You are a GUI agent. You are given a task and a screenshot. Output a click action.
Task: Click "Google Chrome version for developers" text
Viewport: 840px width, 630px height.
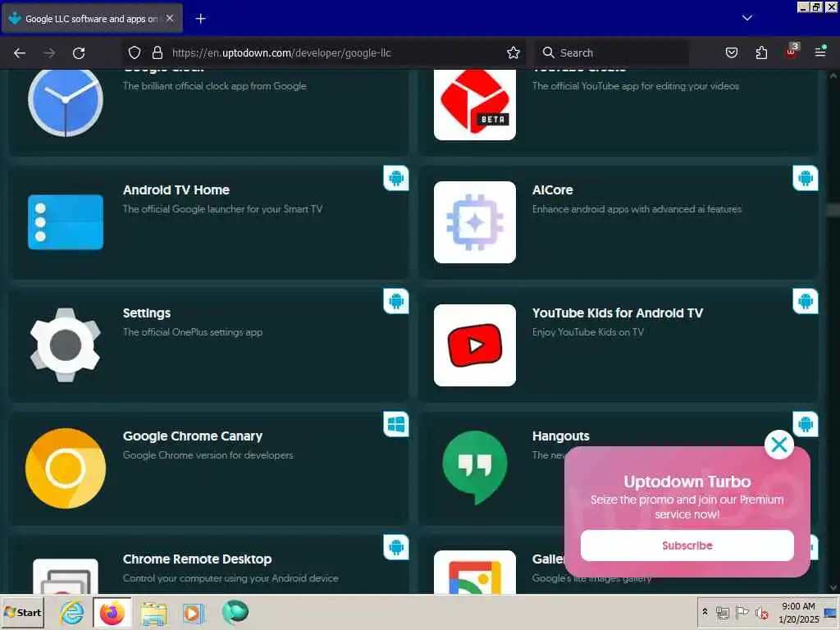[208, 455]
